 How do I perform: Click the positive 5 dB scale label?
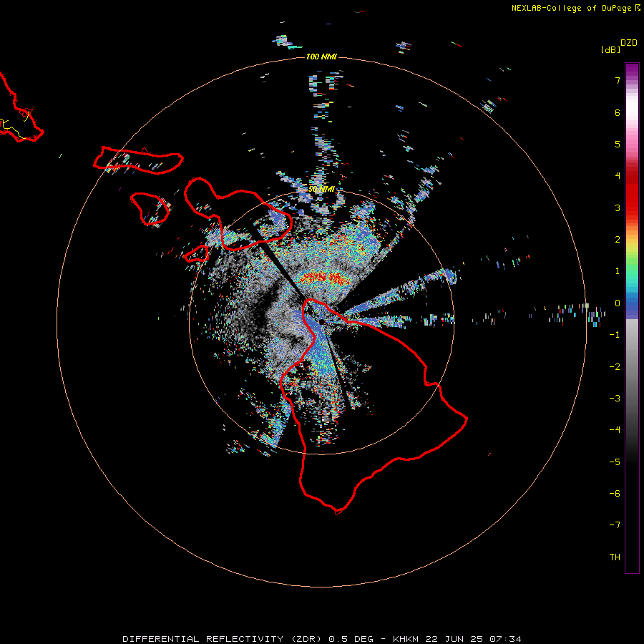[618, 144]
